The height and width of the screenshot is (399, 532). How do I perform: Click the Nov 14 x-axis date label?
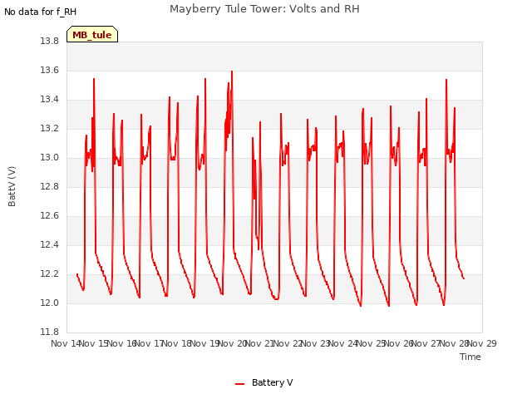tap(66, 343)
